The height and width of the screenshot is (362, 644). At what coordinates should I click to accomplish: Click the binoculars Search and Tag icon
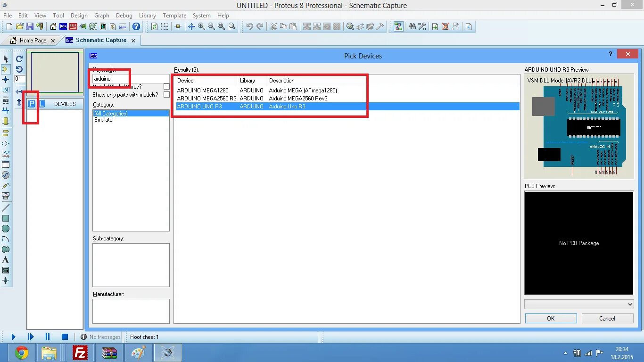pyautogui.click(x=412, y=26)
